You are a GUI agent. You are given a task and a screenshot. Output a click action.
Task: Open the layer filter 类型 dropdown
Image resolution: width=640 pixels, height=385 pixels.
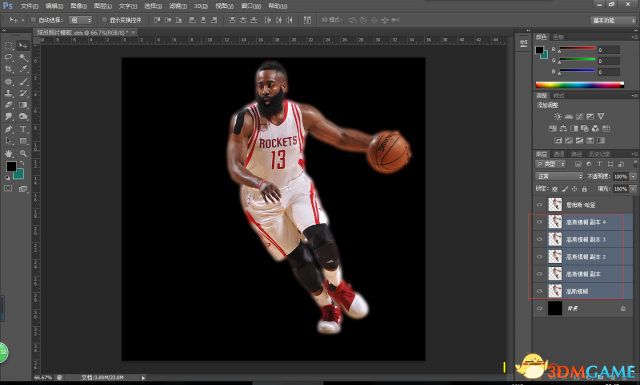[551, 164]
